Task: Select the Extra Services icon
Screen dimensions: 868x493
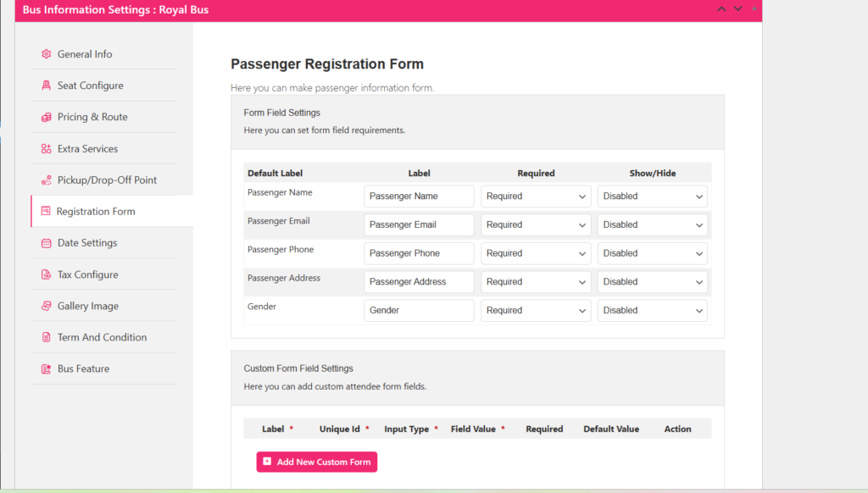Action: (x=46, y=148)
